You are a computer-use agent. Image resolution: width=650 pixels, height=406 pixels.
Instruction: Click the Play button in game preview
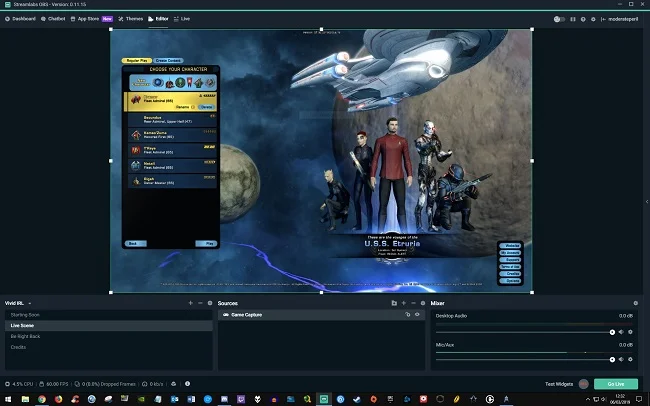click(206, 243)
